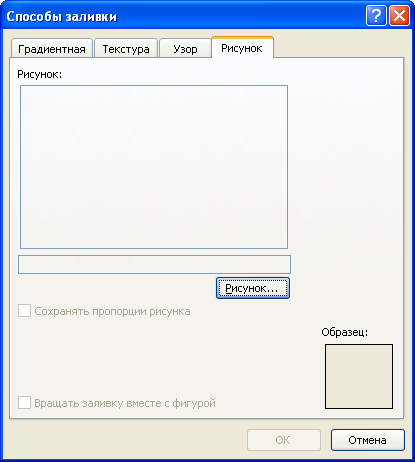Click the Вращать заливку вместе с фигурой text
This screenshot has height=462, width=415.
(125, 403)
